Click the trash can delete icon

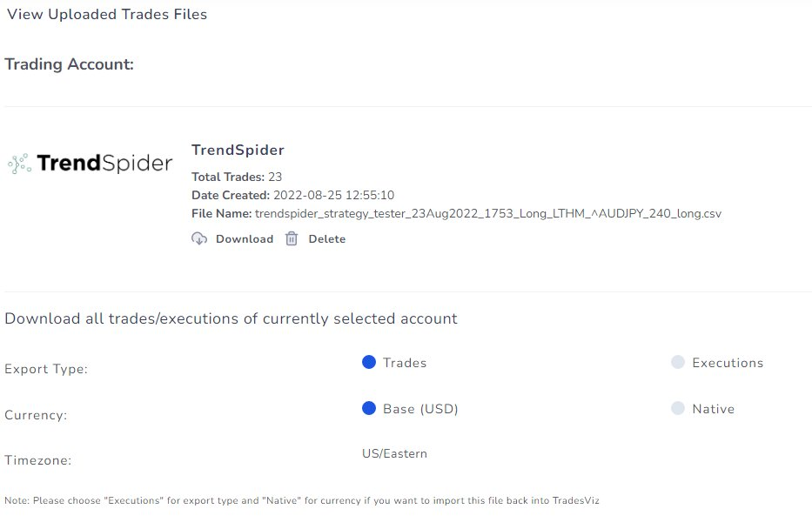292,238
